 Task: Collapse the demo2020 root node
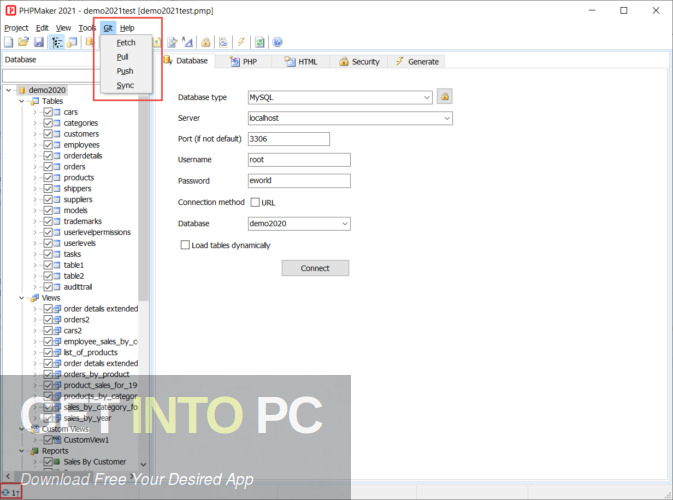(9, 90)
